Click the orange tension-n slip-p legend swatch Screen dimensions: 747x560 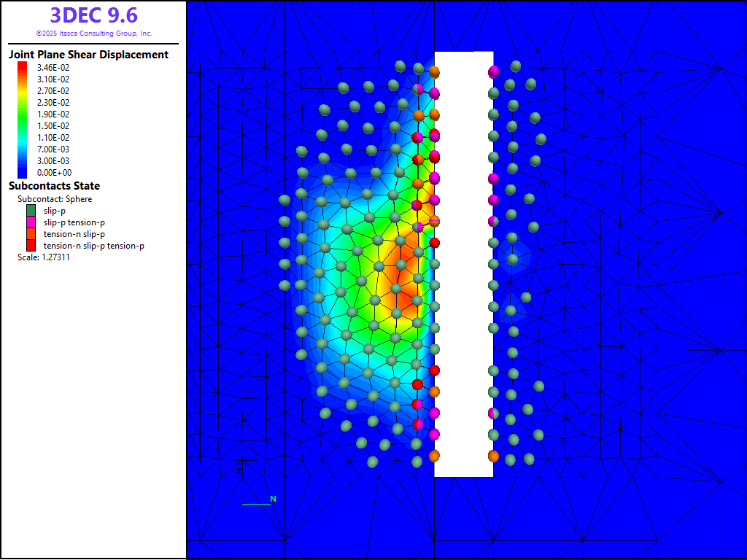31,233
